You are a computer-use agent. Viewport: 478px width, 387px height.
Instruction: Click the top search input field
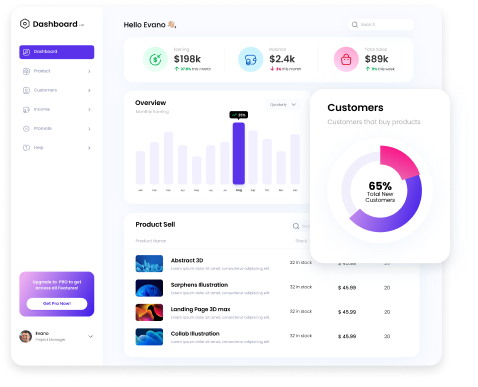pyautogui.click(x=381, y=25)
